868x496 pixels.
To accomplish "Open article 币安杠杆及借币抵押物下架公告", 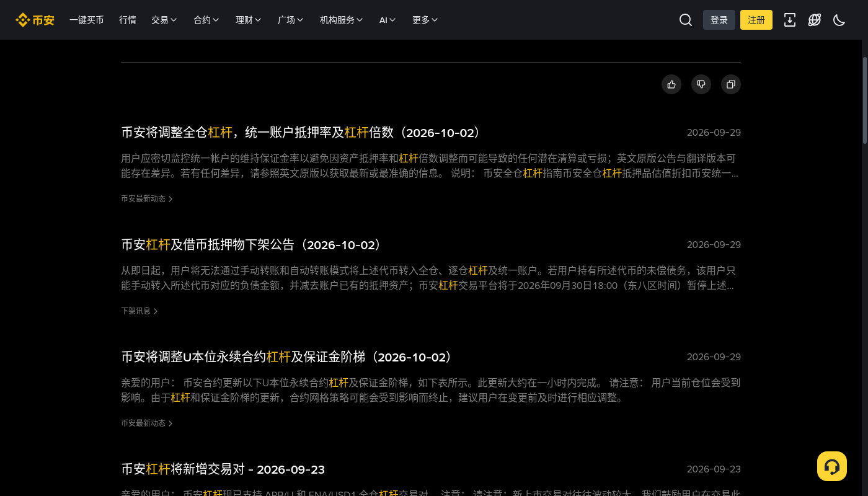I will click(252, 245).
